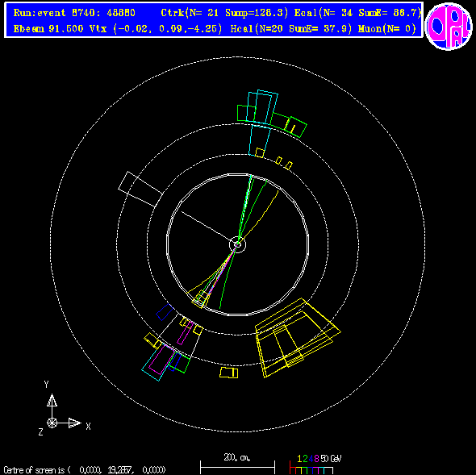Viewport: 476px width, 475px height.
Task: Click the Muon(N= 0) readout
Action: pyautogui.click(x=387, y=29)
